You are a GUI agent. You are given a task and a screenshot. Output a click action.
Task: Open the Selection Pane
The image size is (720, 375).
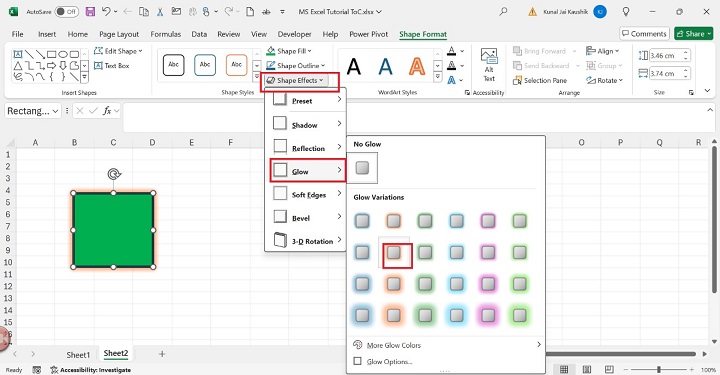540,80
